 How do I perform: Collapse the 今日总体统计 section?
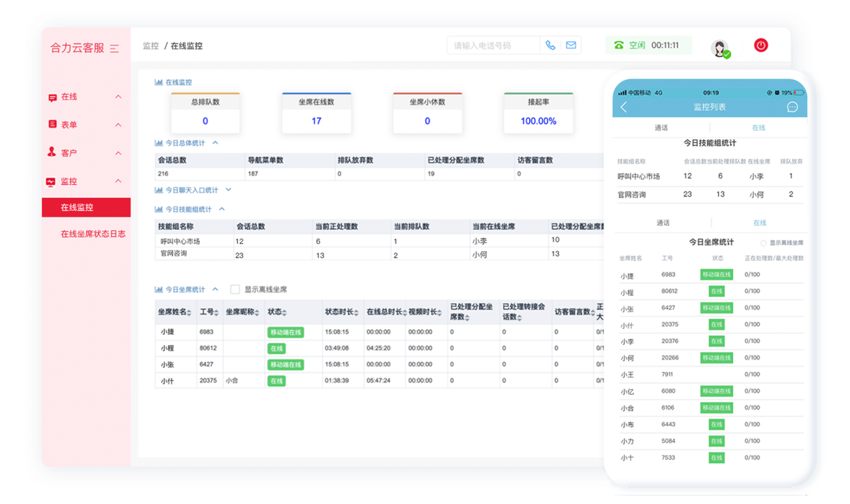pos(215,143)
